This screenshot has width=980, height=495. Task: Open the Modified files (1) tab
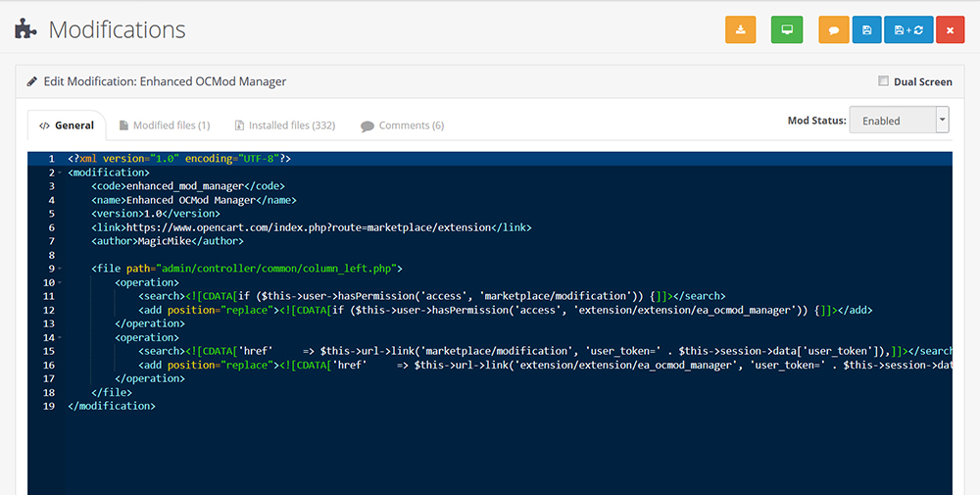pos(165,125)
